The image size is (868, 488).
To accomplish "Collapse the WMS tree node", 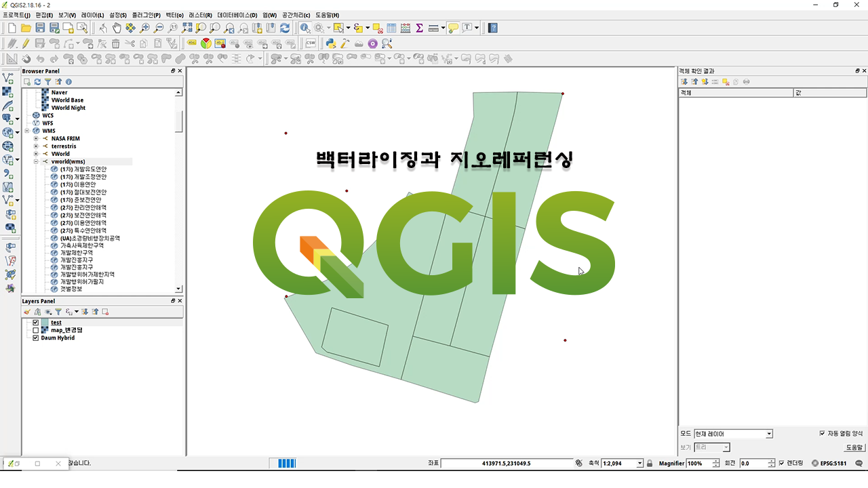I will pos(27,131).
